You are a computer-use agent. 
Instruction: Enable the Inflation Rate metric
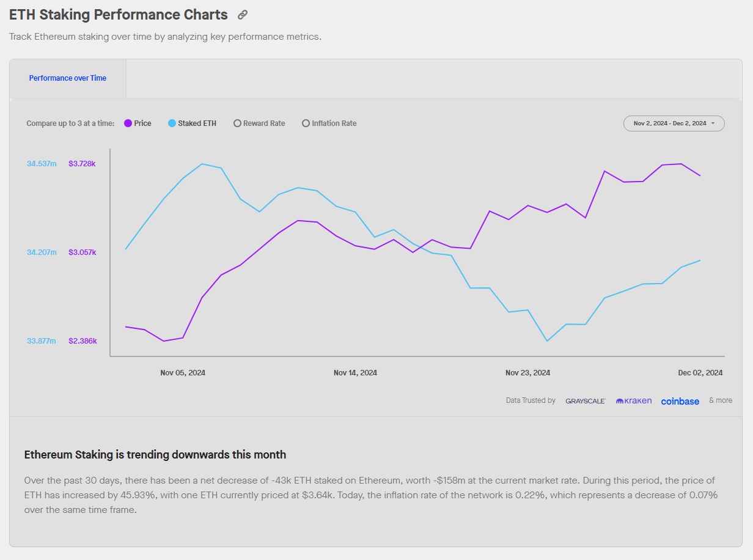329,123
